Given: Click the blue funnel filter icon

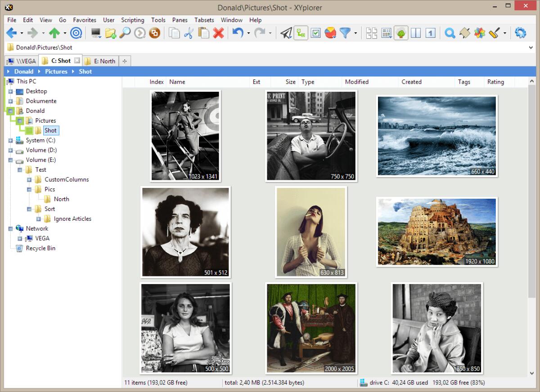Looking at the screenshot, I should pyautogui.click(x=345, y=33).
